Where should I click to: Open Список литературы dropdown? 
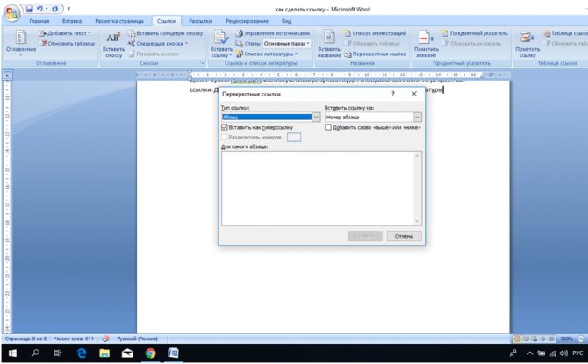266,54
